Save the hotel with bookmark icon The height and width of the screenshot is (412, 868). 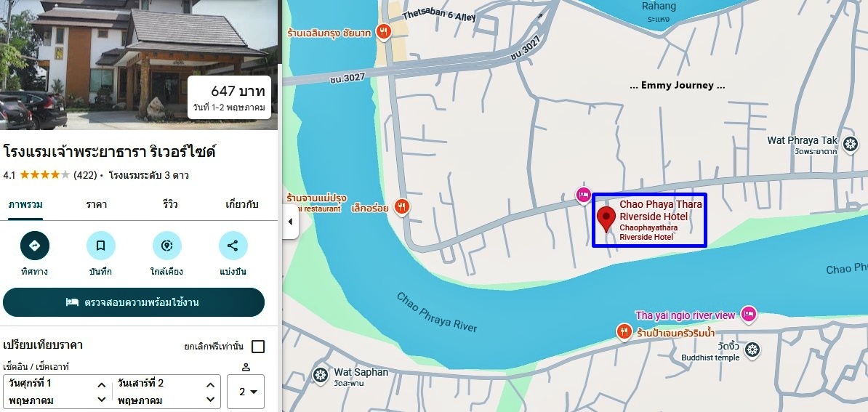click(x=101, y=246)
